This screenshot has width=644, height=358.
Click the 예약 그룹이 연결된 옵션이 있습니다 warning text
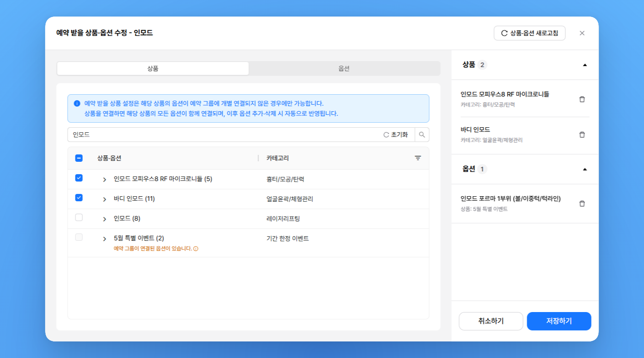tap(153, 249)
